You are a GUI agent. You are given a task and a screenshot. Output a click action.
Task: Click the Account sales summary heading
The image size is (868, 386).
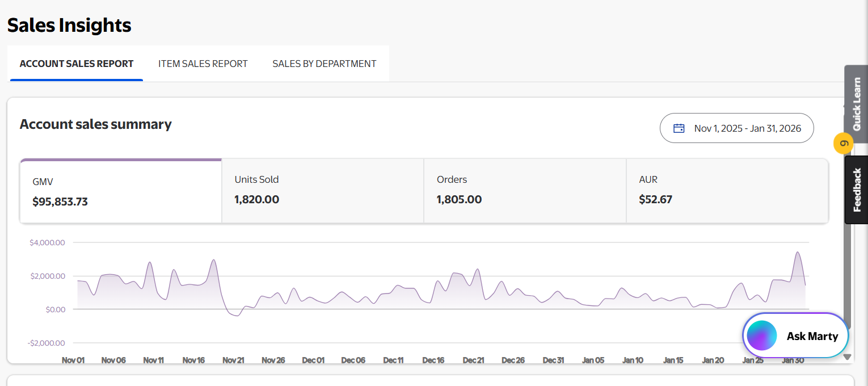click(95, 124)
